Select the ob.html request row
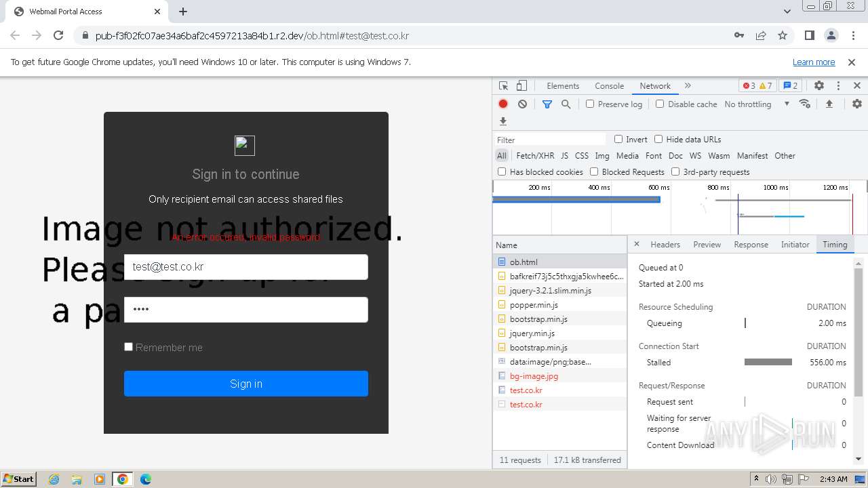The height and width of the screenshot is (488, 868). coord(560,262)
